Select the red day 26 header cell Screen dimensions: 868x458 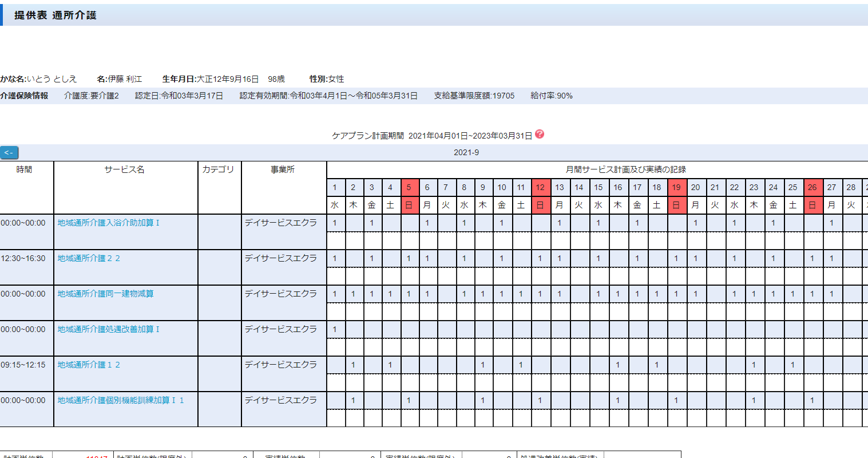pyautogui.click(x=812, y=187)
